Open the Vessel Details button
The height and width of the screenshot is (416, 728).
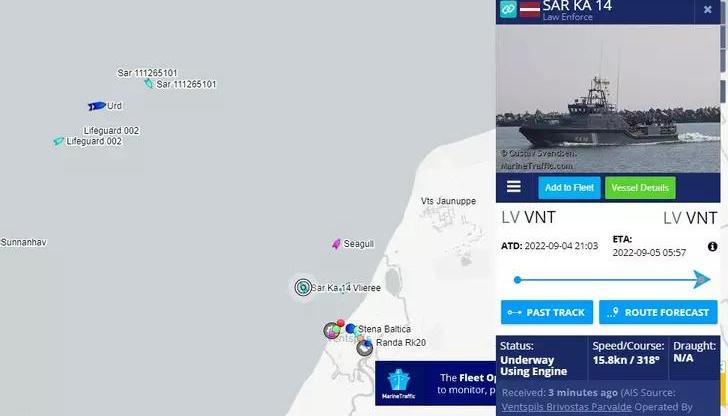pyautogui.click(x=640, y=188)
